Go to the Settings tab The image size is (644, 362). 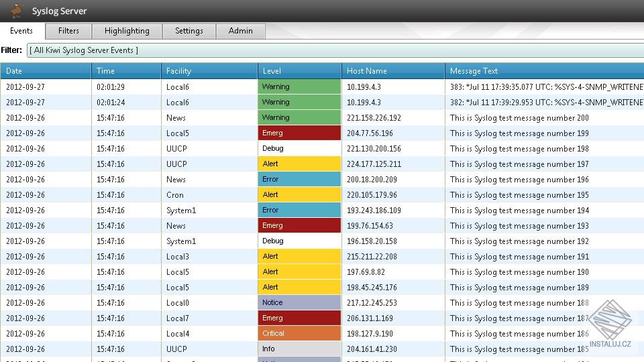click(x=189, y=31)
